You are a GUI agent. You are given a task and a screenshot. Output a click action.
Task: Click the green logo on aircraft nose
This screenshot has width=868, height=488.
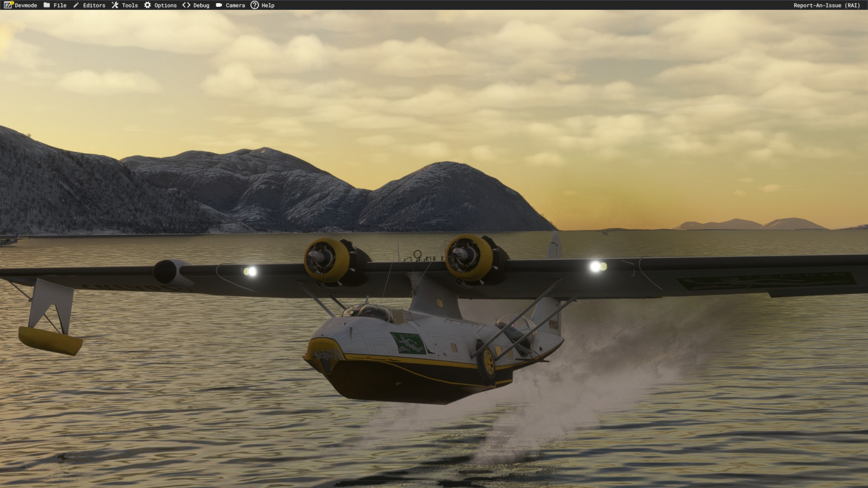click(x=408, y=343)
